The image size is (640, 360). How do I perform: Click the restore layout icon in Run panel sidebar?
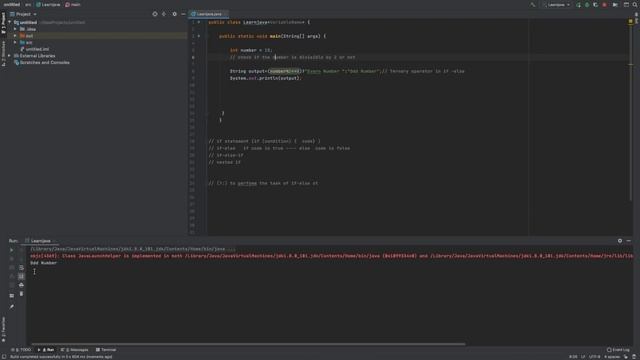[x=11, y=296]
